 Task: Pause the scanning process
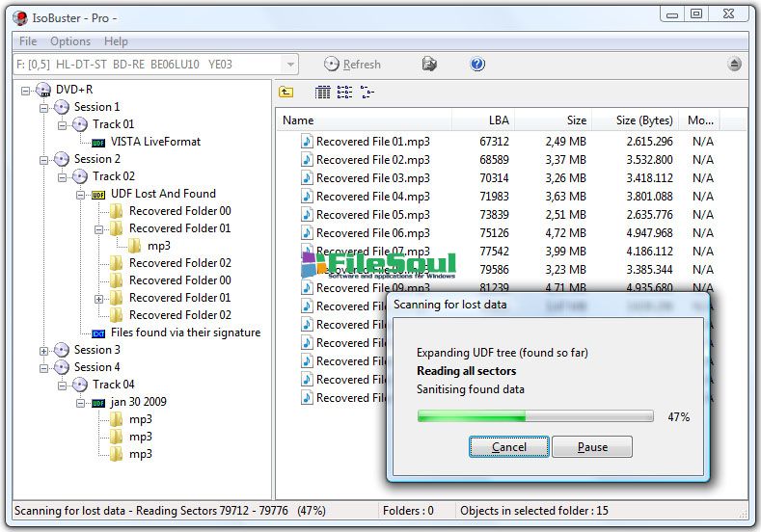[592, 447]
